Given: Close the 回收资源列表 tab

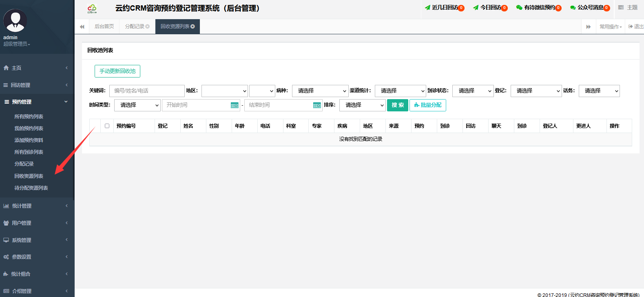Looking at the screenshot, I should pos(193,27).
